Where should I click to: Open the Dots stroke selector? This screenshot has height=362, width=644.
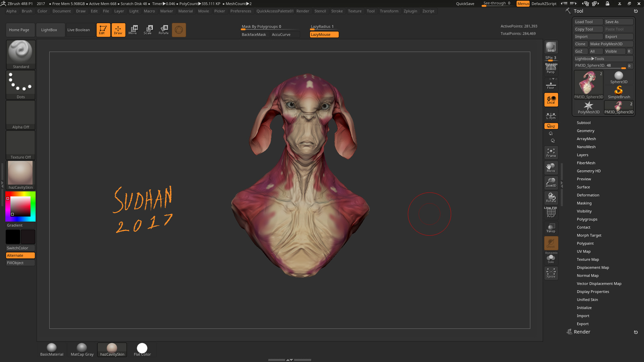[x=20, y=85]
